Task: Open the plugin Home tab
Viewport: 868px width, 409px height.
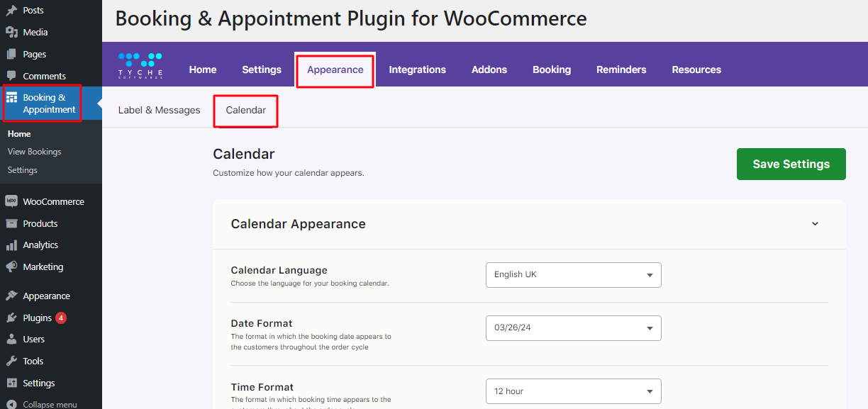Action: click(203, 69)
